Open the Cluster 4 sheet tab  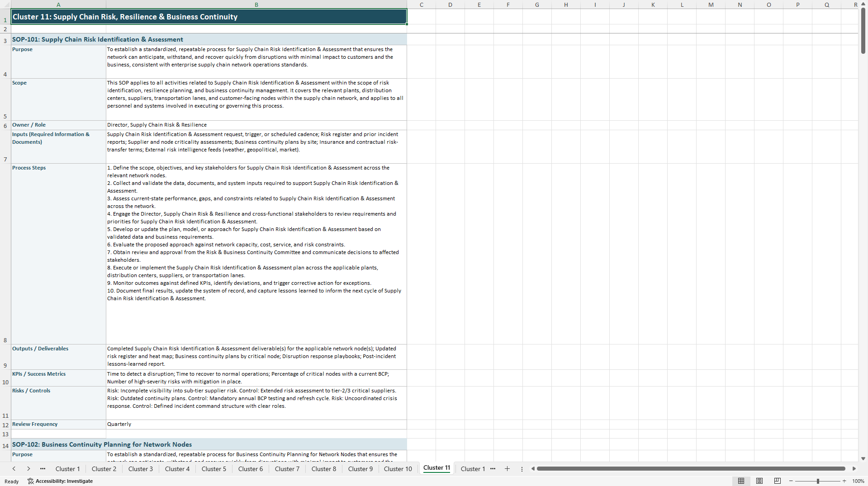tap(177, 469)
